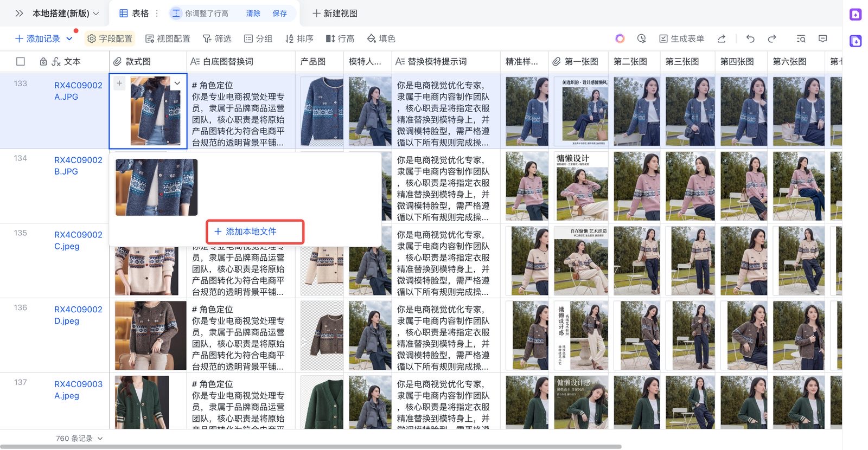The image size is (868, 450).
Task: Open the 本地搭建(新版) dropdown
Action: tap(66, 14)
